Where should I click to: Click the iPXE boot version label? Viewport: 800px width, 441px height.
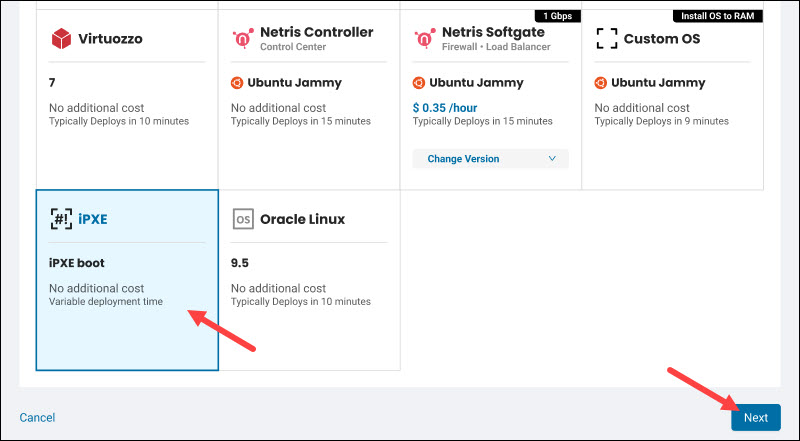tap(77, 263)
